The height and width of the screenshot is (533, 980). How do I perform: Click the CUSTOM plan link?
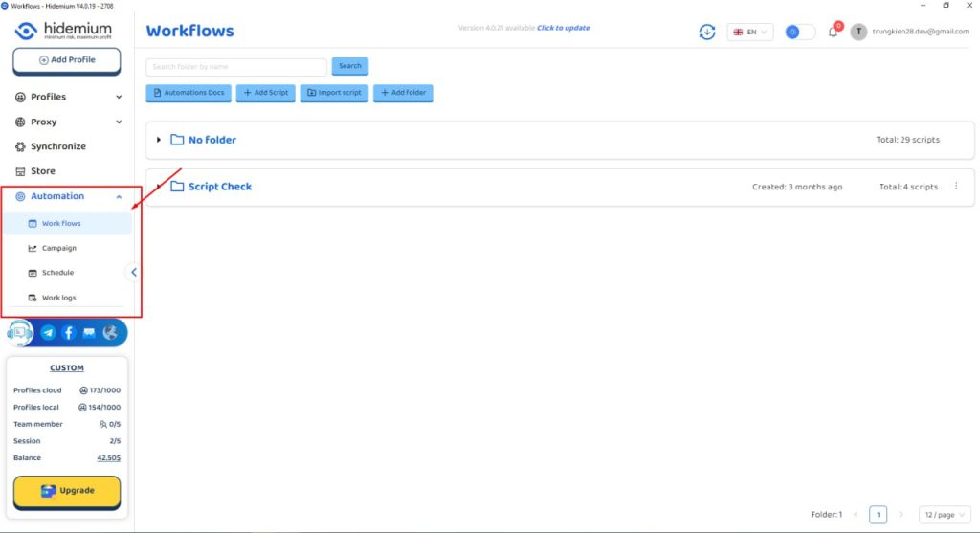[67, 368]
